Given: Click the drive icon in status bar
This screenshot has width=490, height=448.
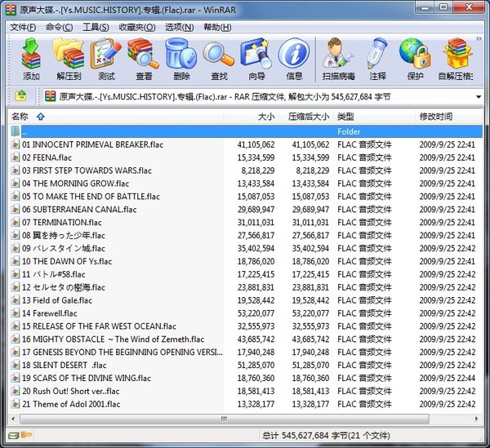Looking at the screenshot, I should pyautogui.click(x=14, y=435).
